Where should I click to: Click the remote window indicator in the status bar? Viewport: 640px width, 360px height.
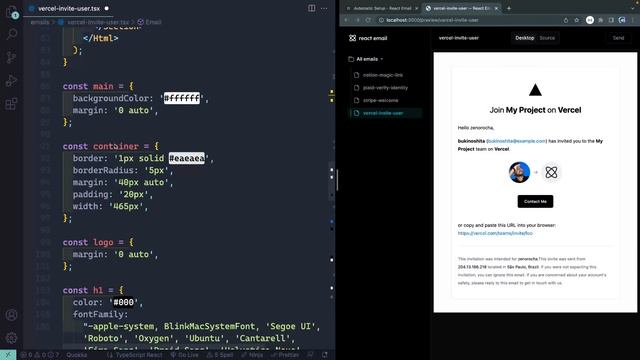[x=8, y=355]
